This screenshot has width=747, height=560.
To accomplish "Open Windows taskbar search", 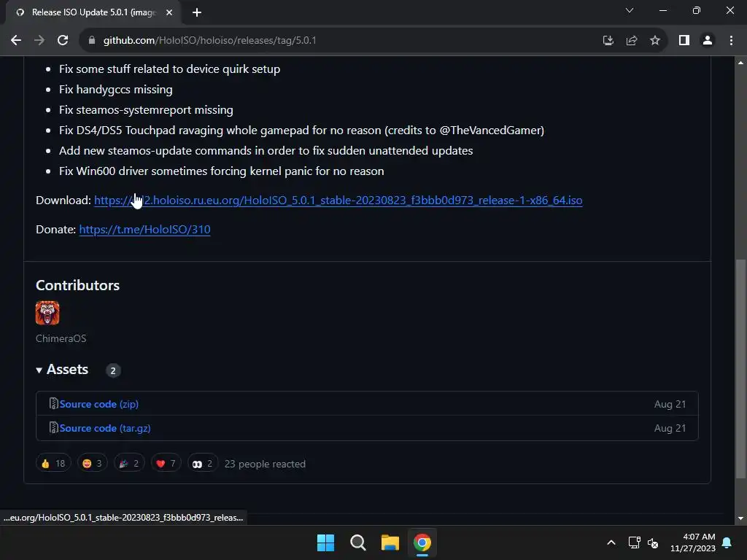I will [357, 542].
